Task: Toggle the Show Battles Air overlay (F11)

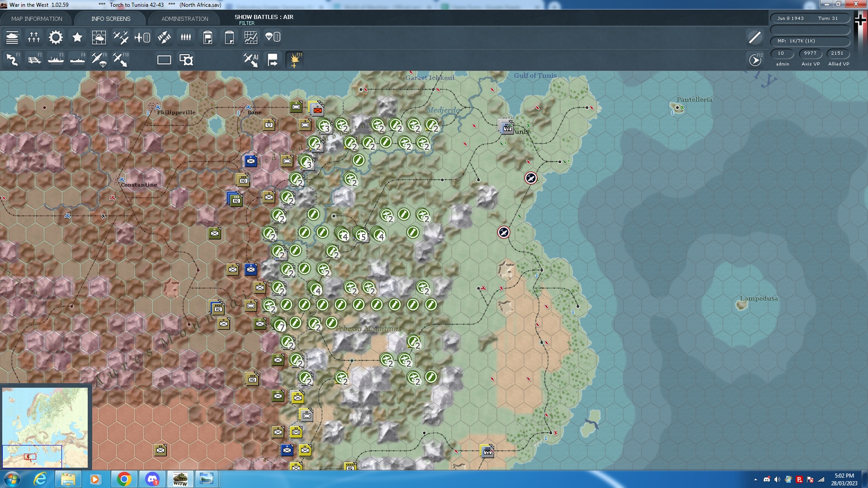Action: point(295,59)
